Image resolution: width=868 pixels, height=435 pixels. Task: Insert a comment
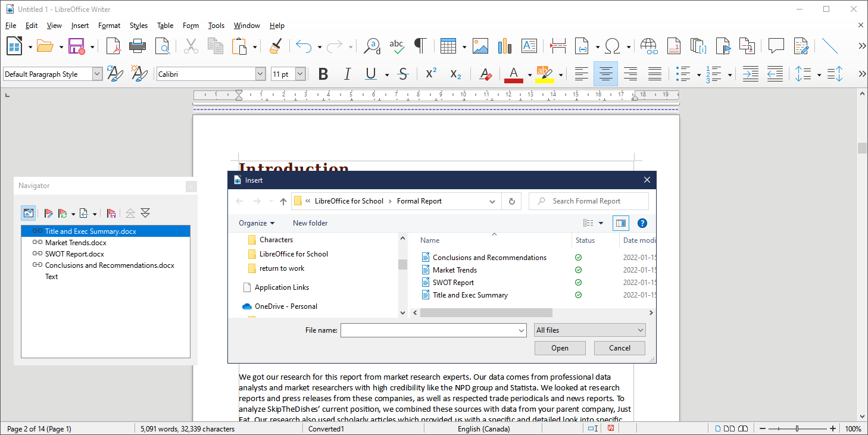coord(776,46)
